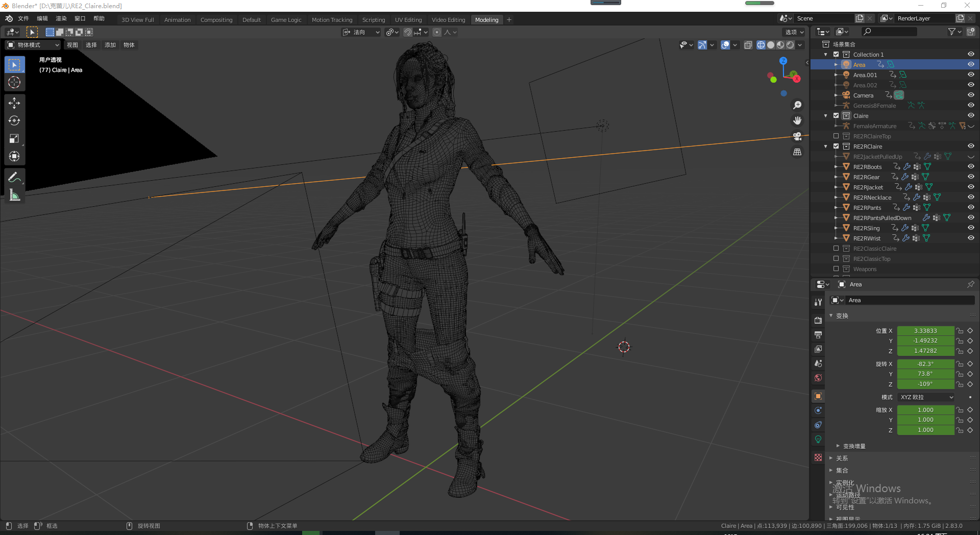This screenshot has width=980, height=535.
Task: Open light Object Data properties tab
Action: [x=818, y=439]
